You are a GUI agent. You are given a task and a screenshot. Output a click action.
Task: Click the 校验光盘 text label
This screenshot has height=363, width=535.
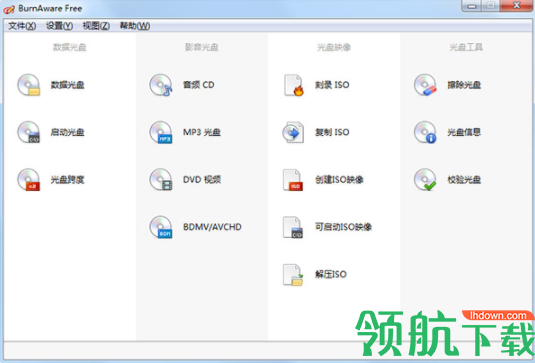464,179
